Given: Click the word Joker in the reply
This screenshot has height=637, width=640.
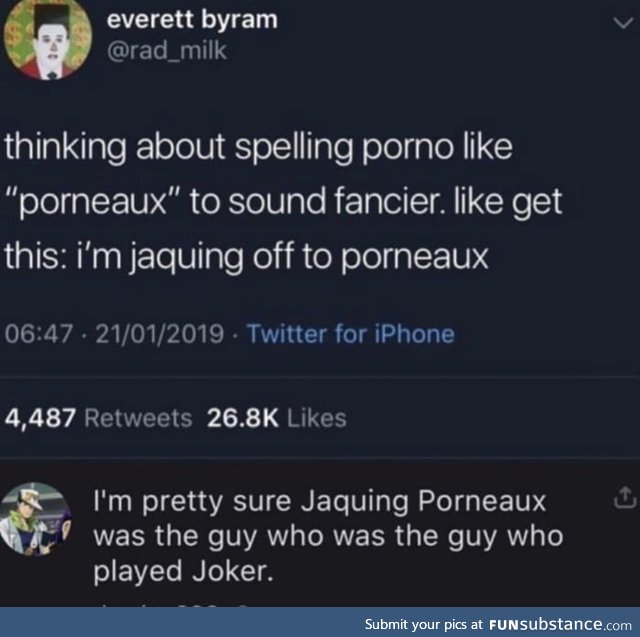Looking at the screenshot, I should click(232, 571).
